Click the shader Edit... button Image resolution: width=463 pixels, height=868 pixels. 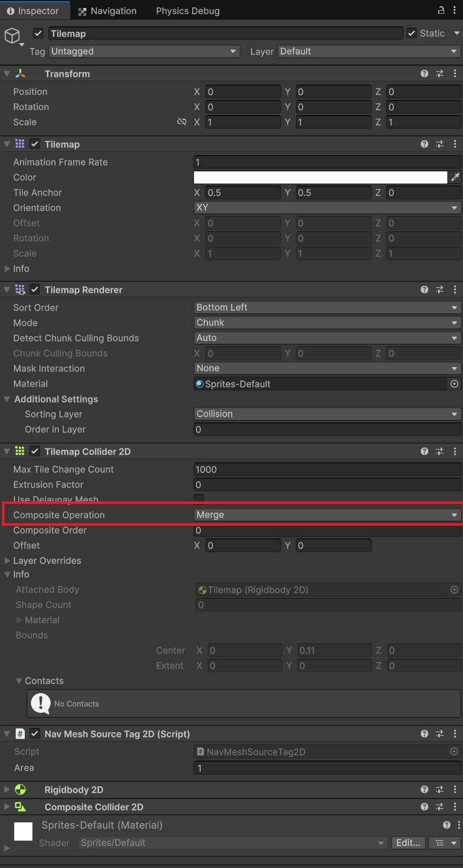tap(408, 843)
